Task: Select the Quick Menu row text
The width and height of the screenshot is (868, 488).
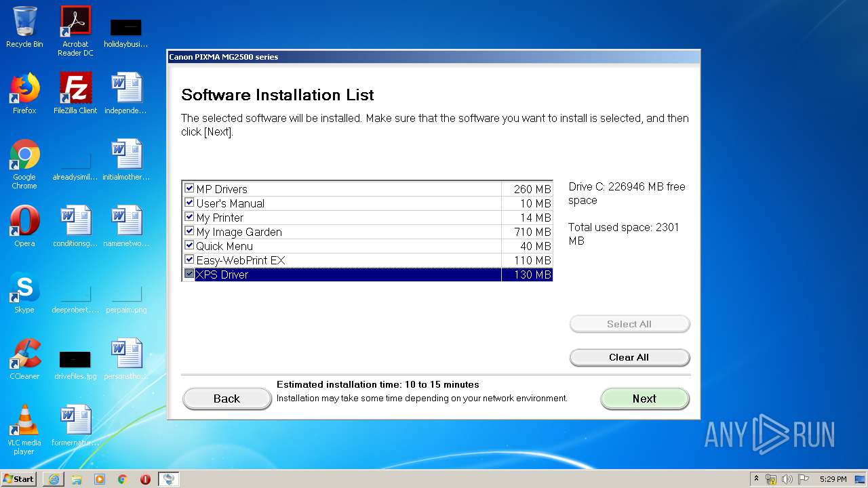Action: 224,246
